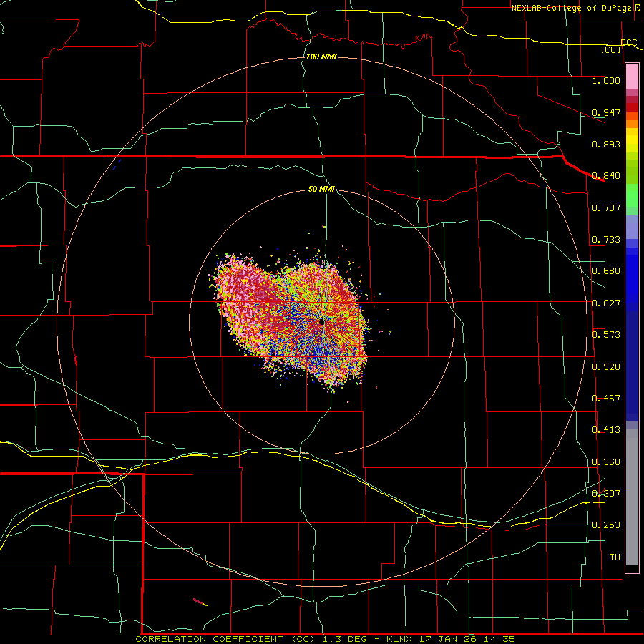The image size is (644, 644).
Task: Pick the gray band at color bar bottom
Action: click(x=632, y=497)
